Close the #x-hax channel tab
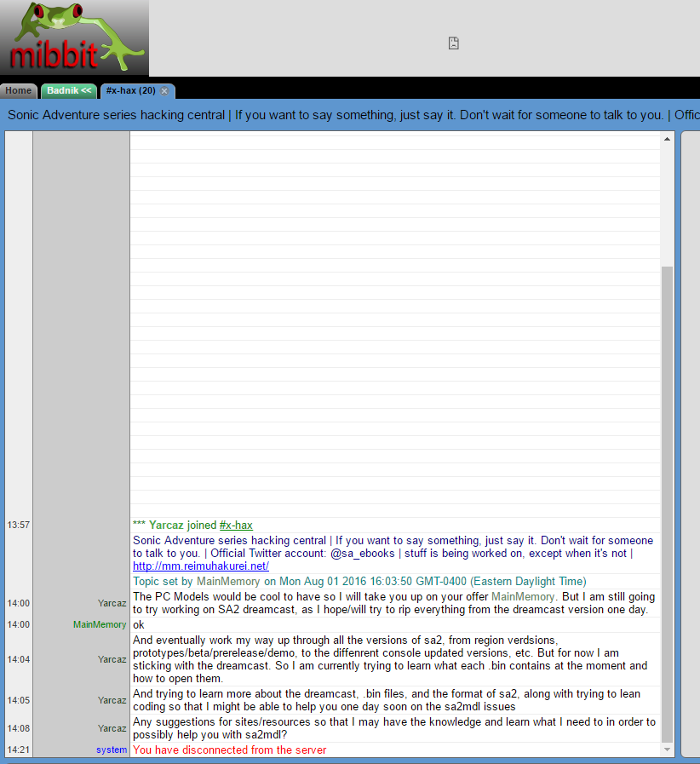The image size is (700, 764). [164, 91]
